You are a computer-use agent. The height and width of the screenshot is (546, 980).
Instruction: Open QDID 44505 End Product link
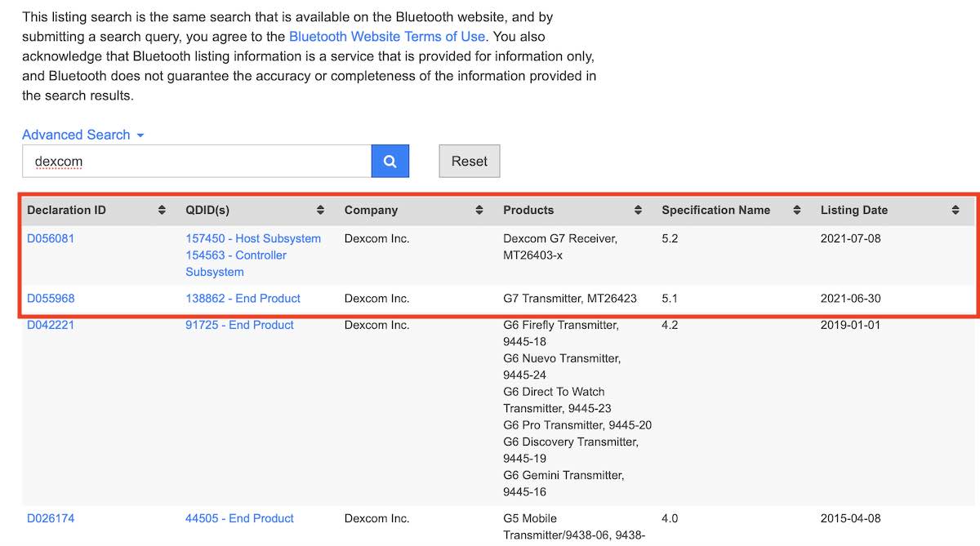coord(239,518)
